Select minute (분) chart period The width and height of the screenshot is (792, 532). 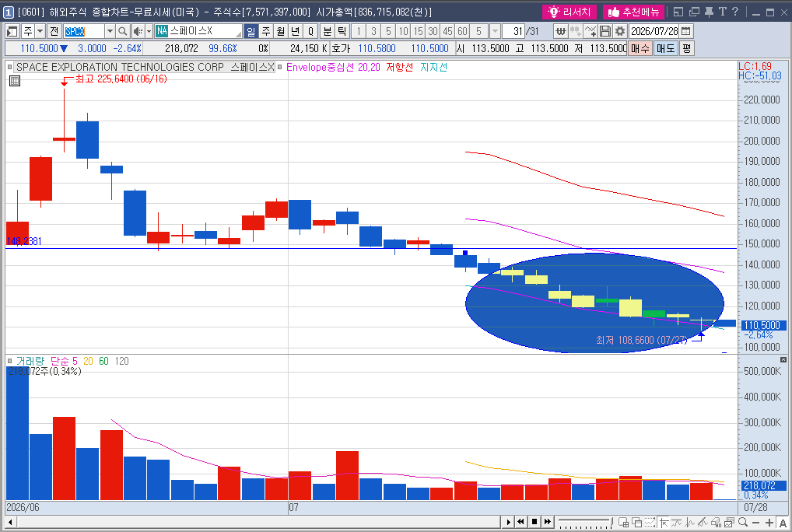click(328, 31)
